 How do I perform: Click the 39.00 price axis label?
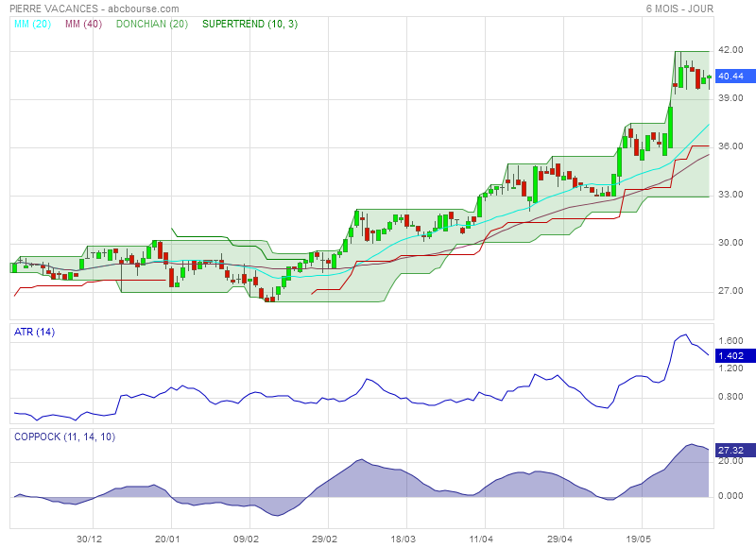730,98
